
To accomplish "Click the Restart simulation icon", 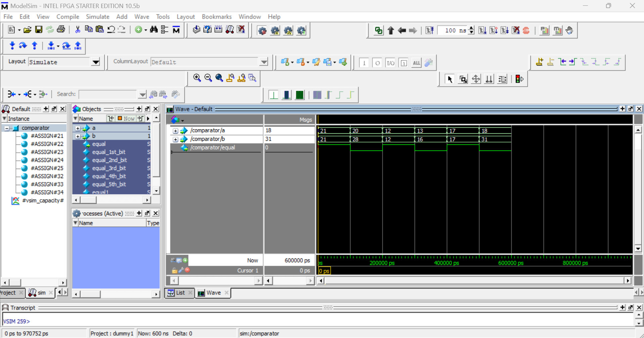I will 429,31.
